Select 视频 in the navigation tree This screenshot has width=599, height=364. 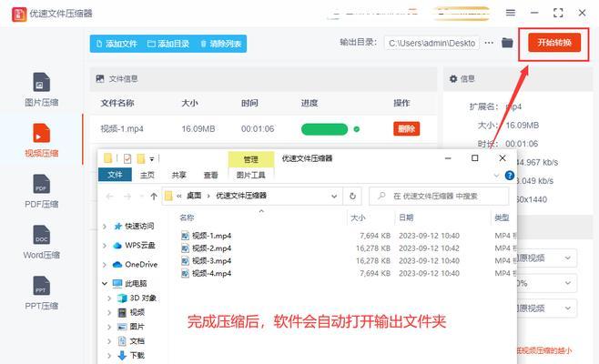131,312
